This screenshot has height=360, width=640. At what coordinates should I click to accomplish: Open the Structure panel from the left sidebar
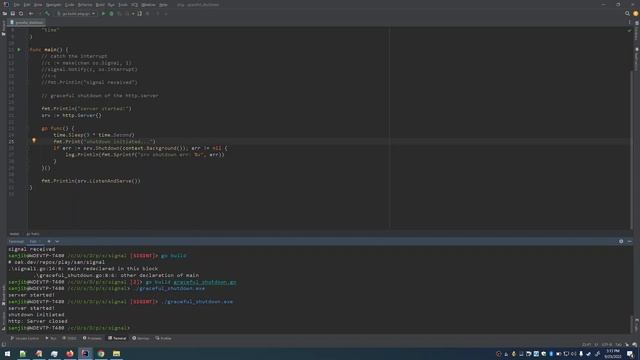[x=3, y=320]
